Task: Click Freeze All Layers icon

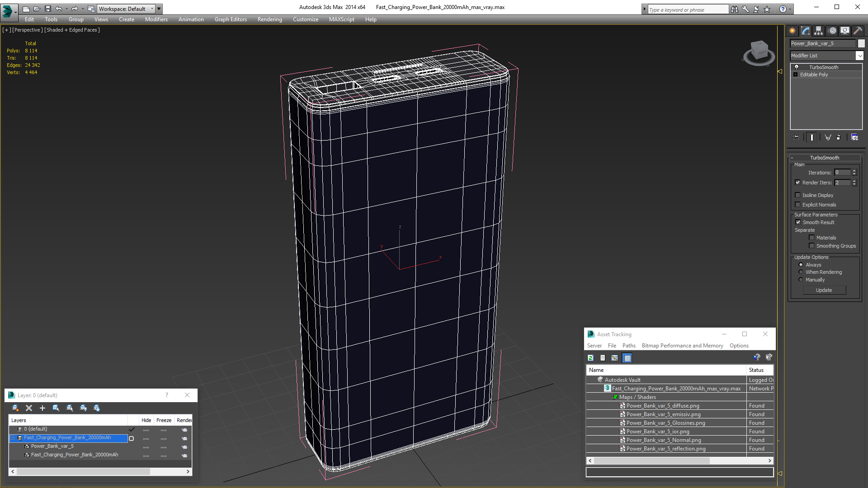Action: click(x=97, y=408)
